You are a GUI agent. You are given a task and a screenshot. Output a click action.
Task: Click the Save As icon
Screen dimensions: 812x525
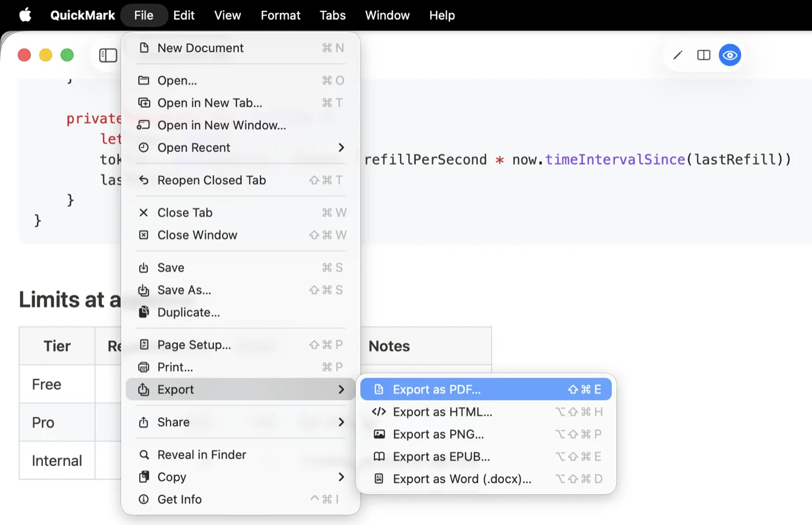[144, 290]
